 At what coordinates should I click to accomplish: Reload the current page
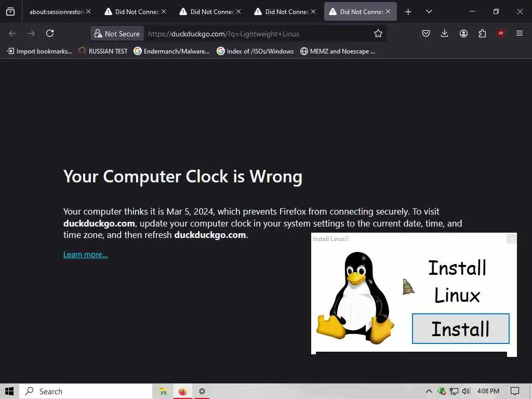[50, 33]
